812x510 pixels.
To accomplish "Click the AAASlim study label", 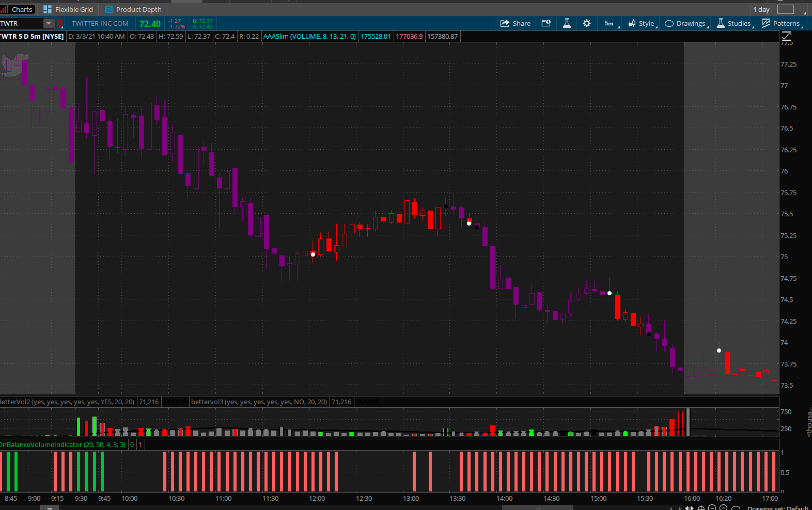I will (309, 37).
